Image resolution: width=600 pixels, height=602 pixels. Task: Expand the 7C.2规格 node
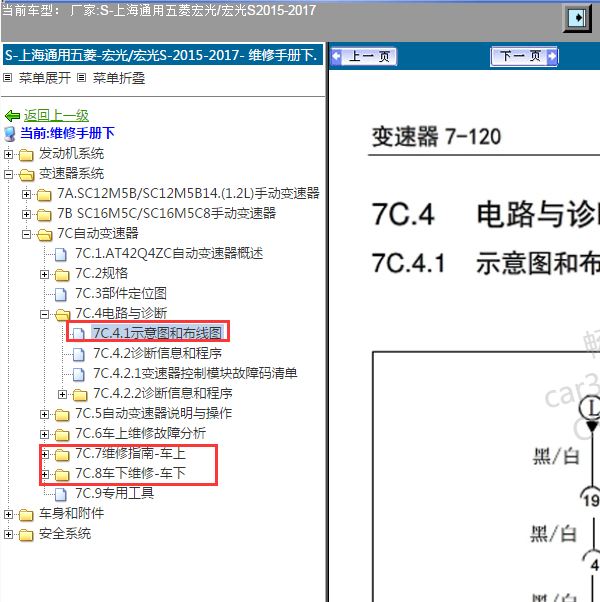pos(44,274)
